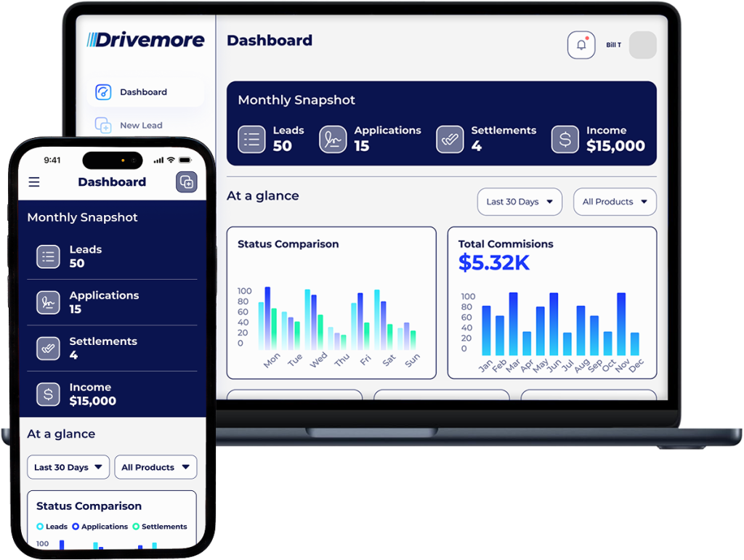Tap the Income dollar icon on phone

(x=48, y=394)
